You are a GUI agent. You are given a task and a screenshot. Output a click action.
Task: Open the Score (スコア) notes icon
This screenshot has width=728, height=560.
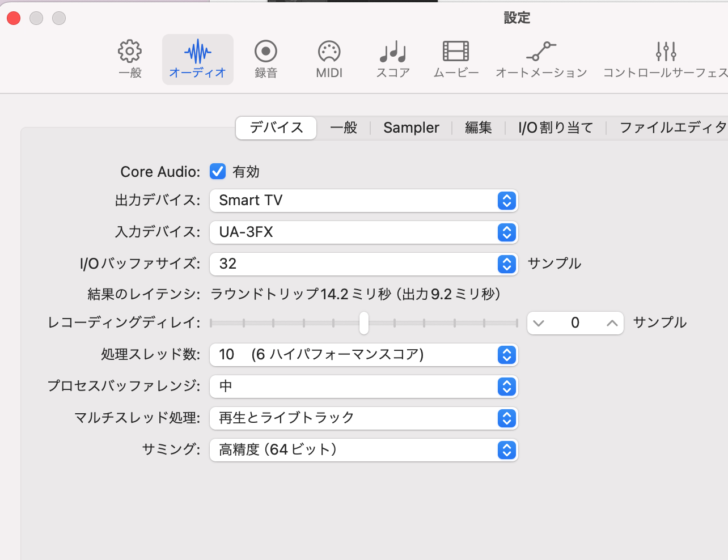[393, 52]
